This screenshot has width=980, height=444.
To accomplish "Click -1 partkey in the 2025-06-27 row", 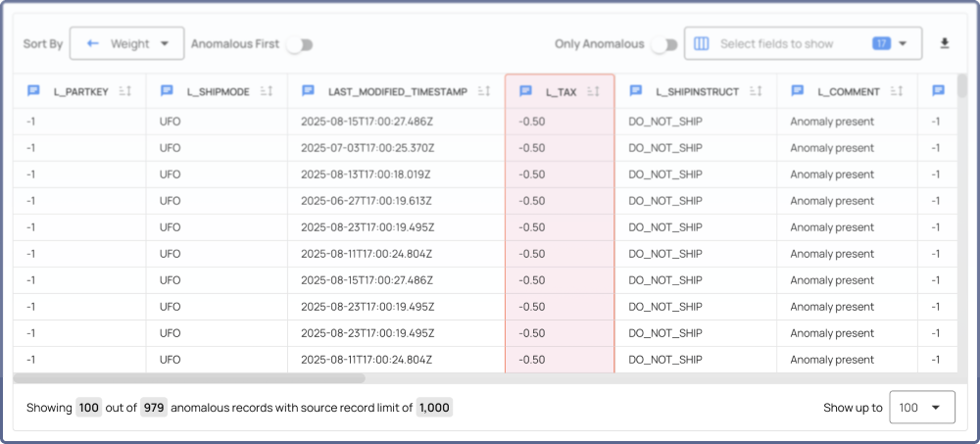I will point(30,201).
